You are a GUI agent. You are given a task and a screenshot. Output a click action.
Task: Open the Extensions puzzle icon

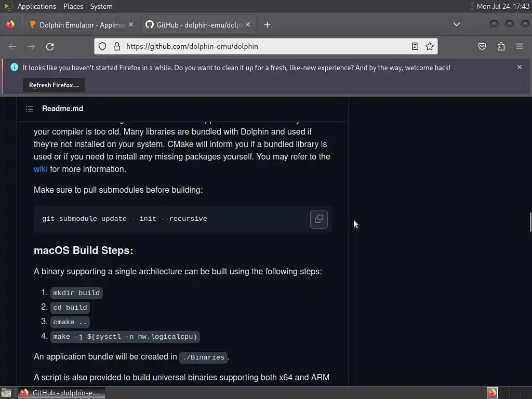[501, 46]
